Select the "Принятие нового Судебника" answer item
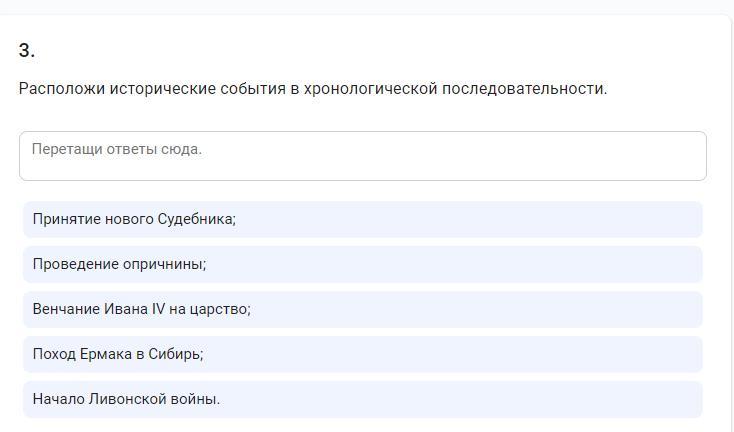The image size is (734, 432). pyautogui.click(x=362, y=219)
